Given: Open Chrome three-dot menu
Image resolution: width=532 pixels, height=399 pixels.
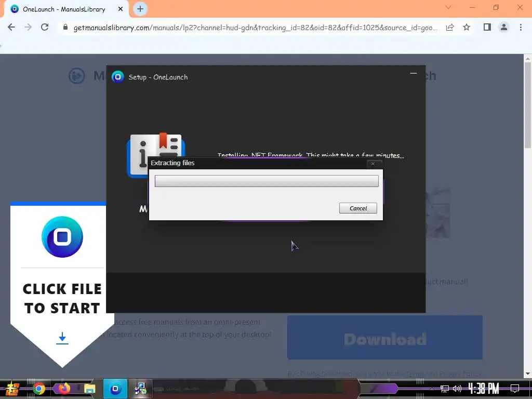Looking at the screenshot, I should (521, 27).
